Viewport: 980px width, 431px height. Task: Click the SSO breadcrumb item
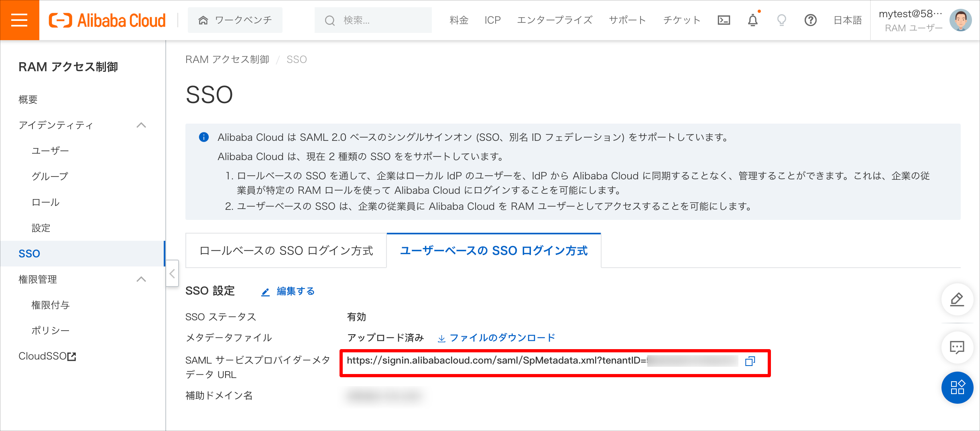coord(297,59)
